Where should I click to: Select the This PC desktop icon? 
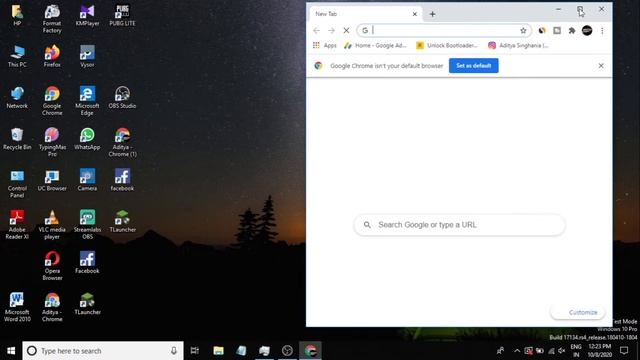(x=17, y=57)
